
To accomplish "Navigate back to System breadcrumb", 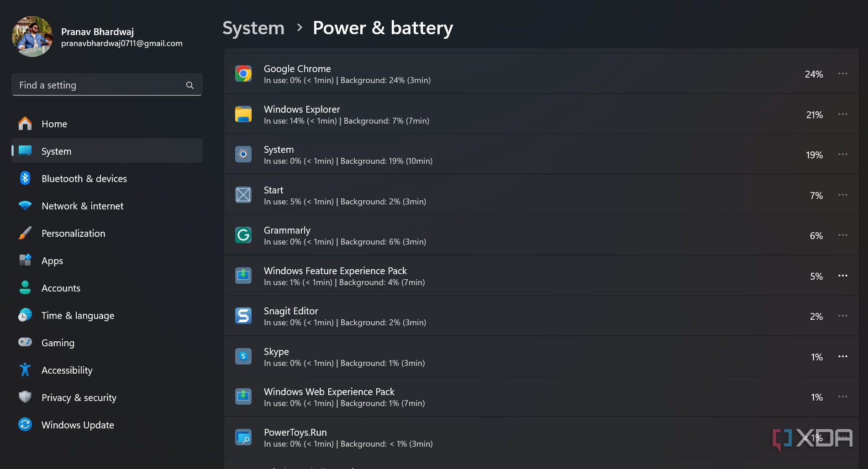I will tap(253, 28).
